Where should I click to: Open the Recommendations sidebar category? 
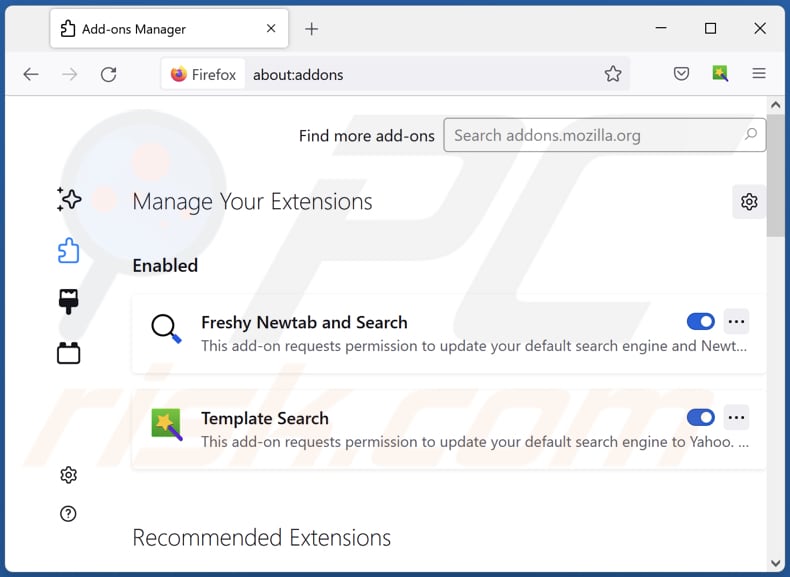(69, 199)
